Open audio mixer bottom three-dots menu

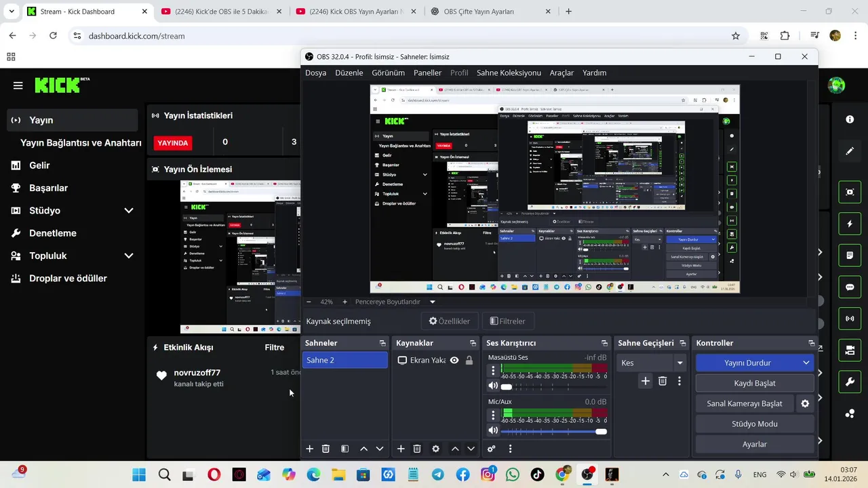(x=510, y=449)
